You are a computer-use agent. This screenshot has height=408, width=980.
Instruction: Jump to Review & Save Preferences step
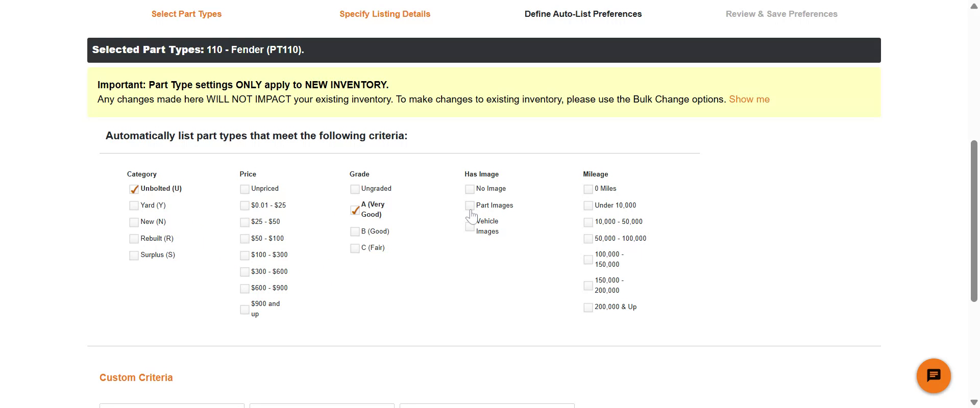point(781,14)
